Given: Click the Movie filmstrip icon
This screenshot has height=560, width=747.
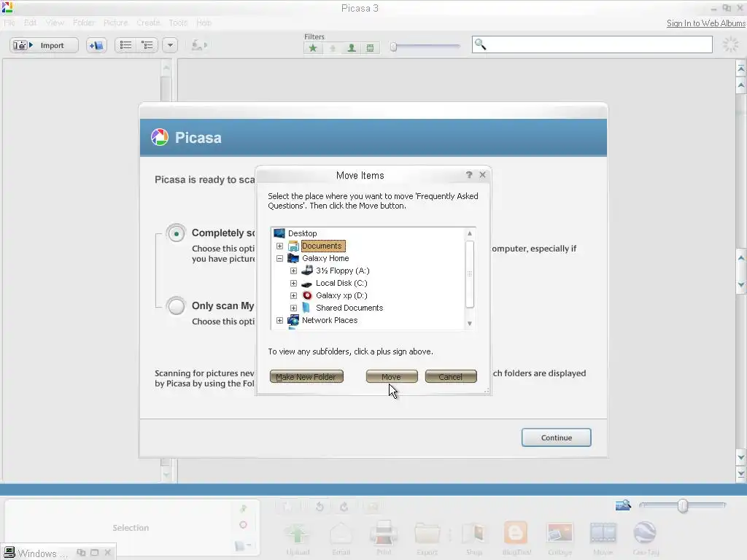Looking at the screenshot, I should tap(603, 533).
